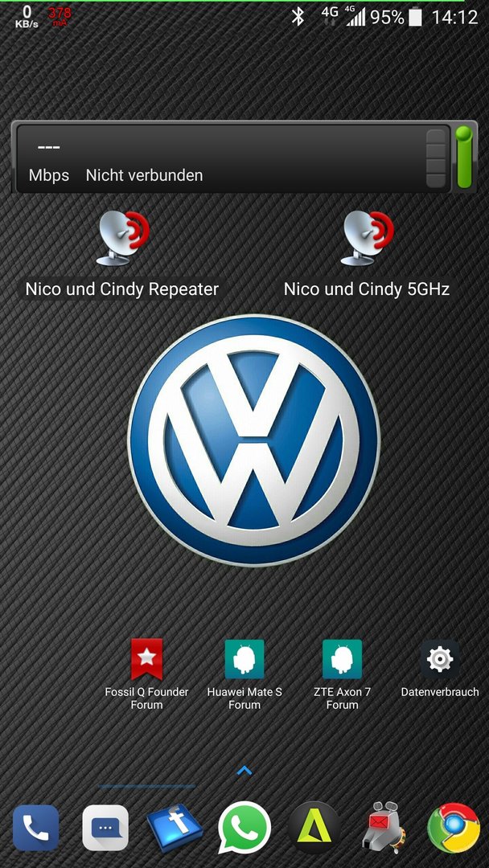Tap the Volkswagen logo widget

pyautogui.click(x=253, y=440)
